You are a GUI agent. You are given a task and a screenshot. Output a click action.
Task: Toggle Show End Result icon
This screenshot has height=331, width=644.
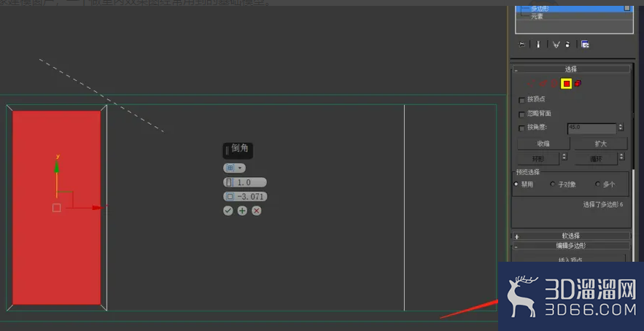(x=538, y=44)
